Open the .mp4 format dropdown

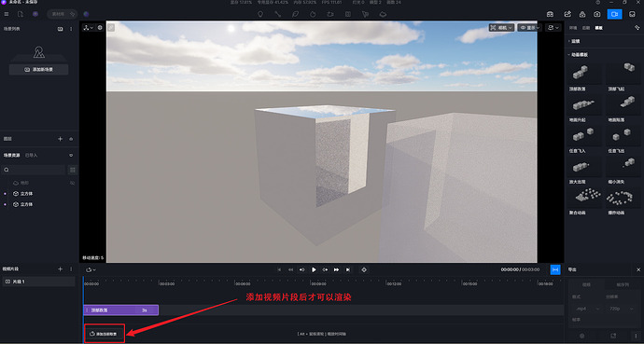(x=586, y=309)
